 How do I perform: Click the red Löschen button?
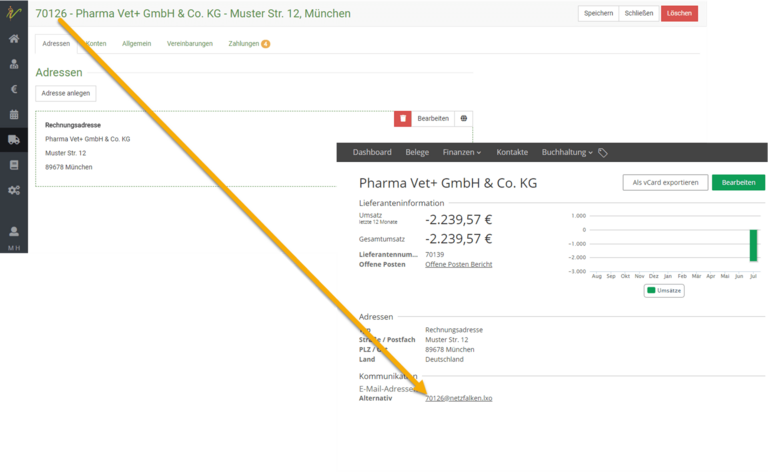(x=679, y=14)
